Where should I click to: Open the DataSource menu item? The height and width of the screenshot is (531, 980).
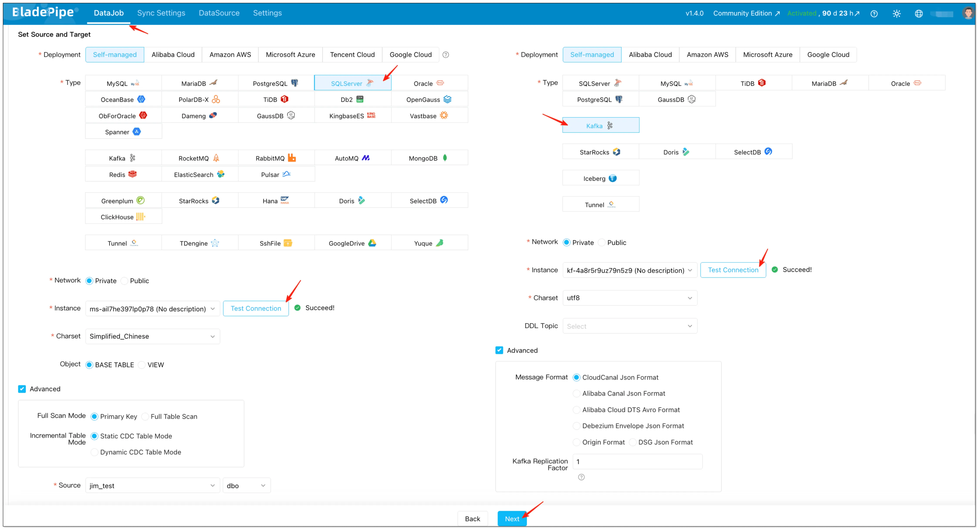tap(219, 13)
